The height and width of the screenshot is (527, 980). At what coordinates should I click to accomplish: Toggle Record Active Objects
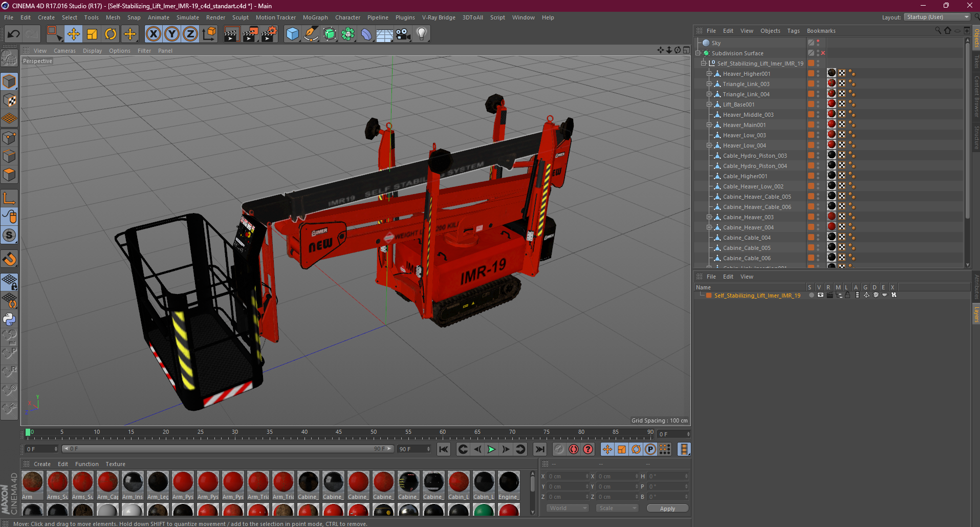point(574,449)
